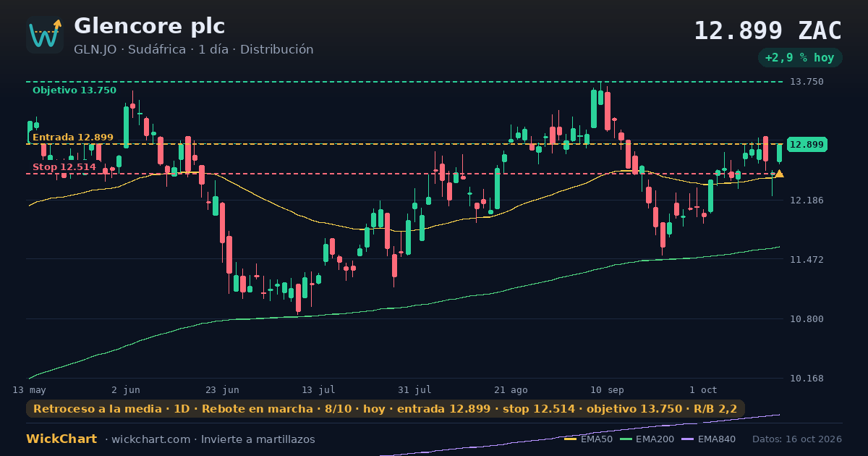
Task: Click the green 12.899 price tag on axis
Action: point(807,145)
